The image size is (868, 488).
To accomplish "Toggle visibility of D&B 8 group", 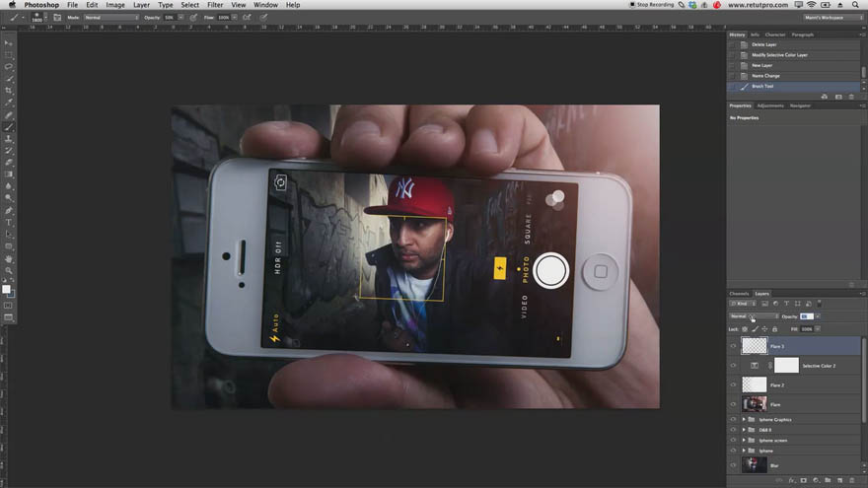I will coord(733,430).
